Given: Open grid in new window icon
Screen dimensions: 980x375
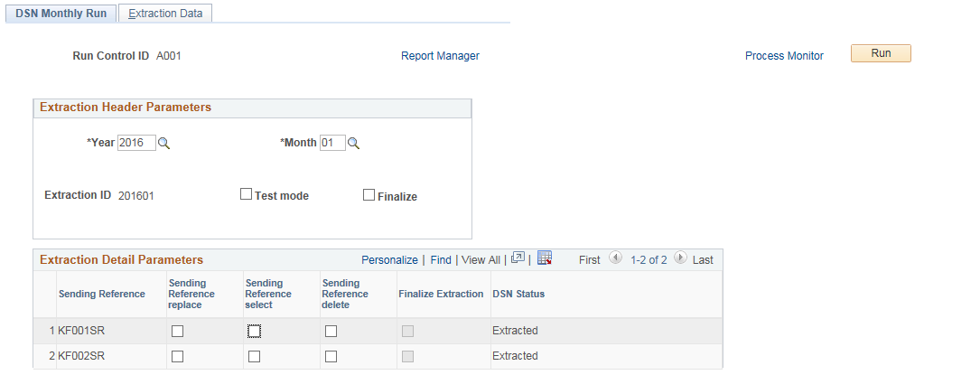Looking at the screenshot, I should pos(518,258).
